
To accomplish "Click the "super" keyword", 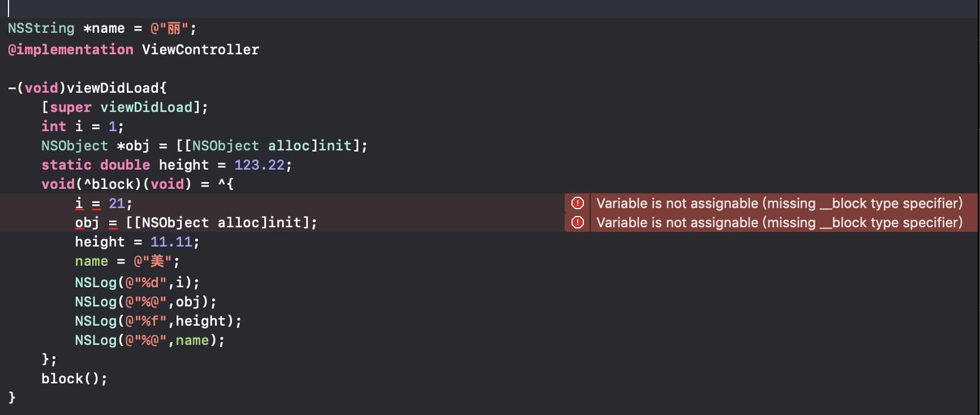I will click(x=71, y=107).
